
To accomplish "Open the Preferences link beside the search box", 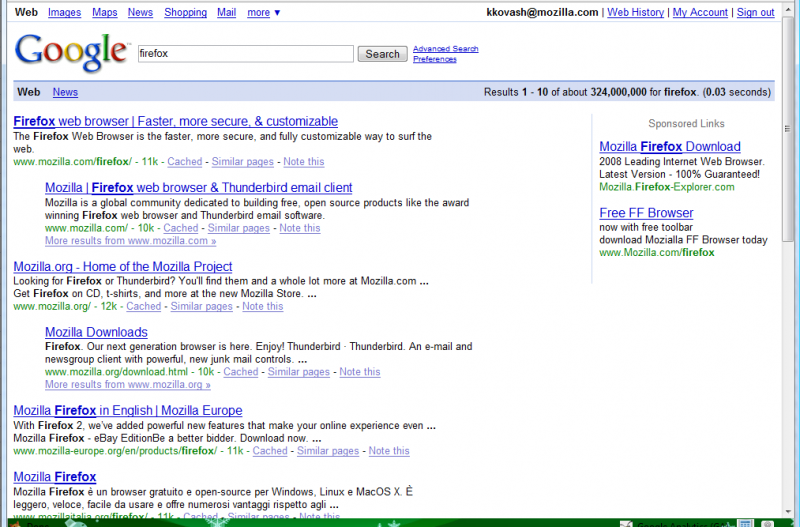I will (x=434, y=59).
